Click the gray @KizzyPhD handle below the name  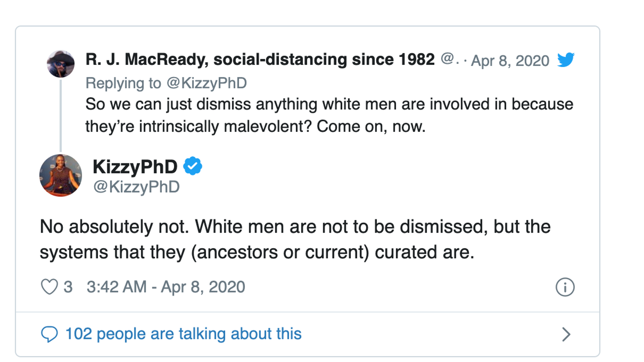pos(136,187)
